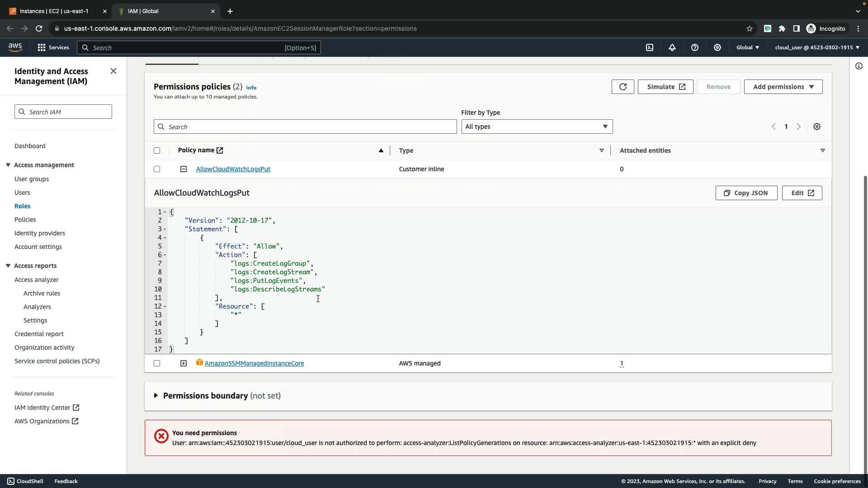The image size is (868, 488).
Task: Open AWS CloudShell icon in top bar
Action: point(650,47)
